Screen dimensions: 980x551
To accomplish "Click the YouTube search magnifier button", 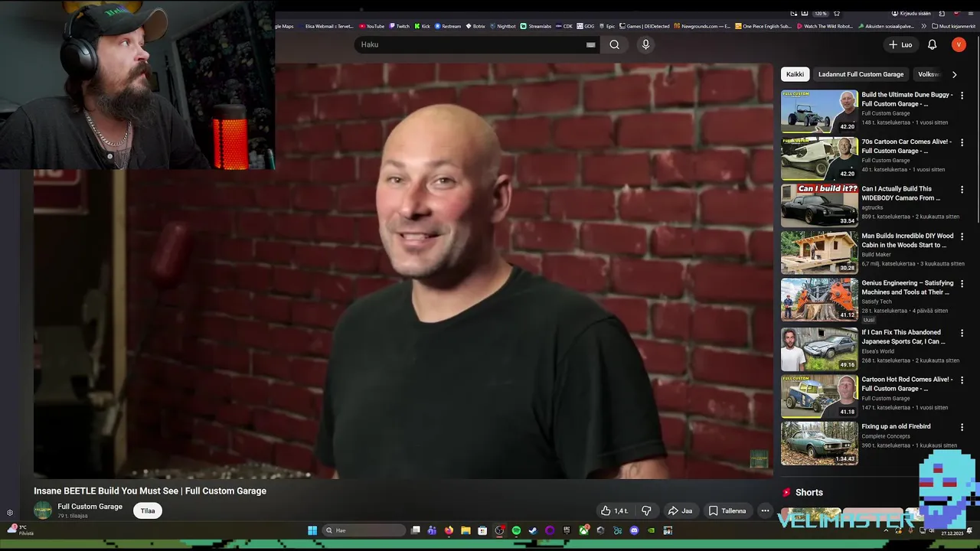I will tap(614, 44).
